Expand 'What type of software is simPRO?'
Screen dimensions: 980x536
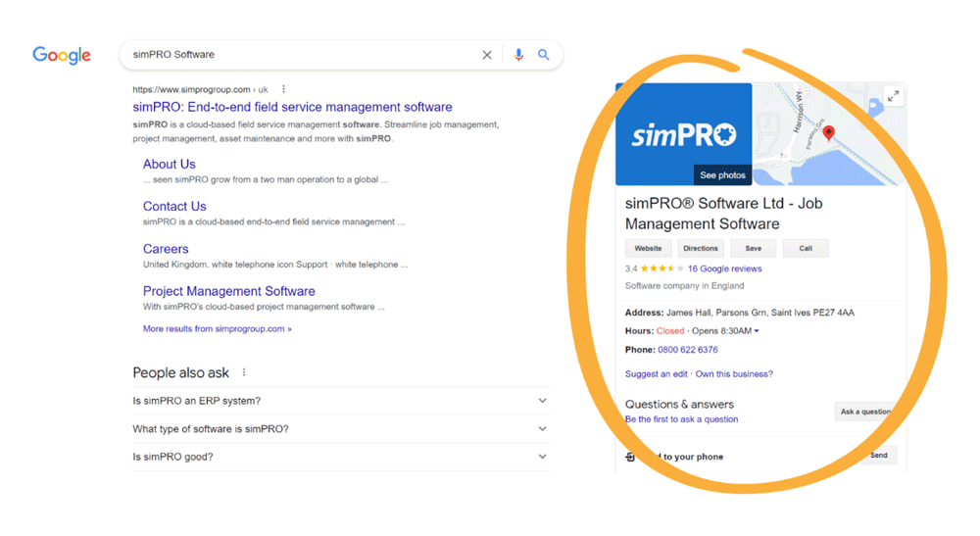pos(341,428)
